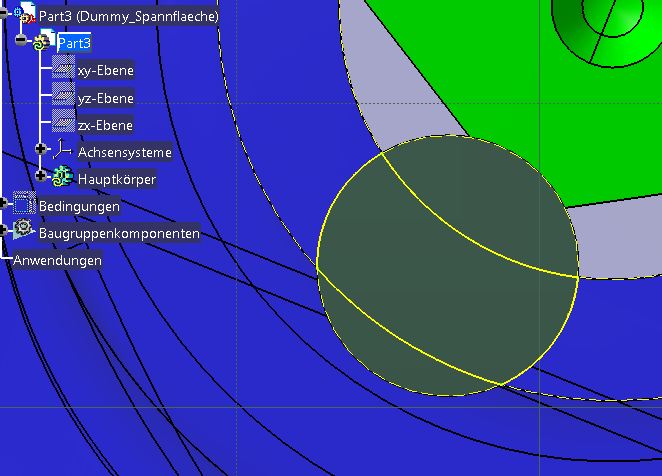
Task: Click the gear part icon beside Part3
Action: [x=44, y=40]
